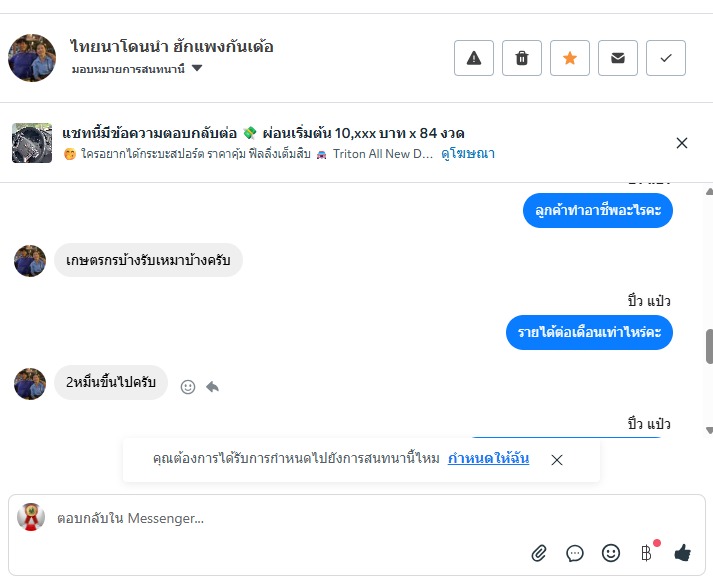Attach a file with paperclip icon
This screenshot has width=713, height=587.
coord(539,553)
